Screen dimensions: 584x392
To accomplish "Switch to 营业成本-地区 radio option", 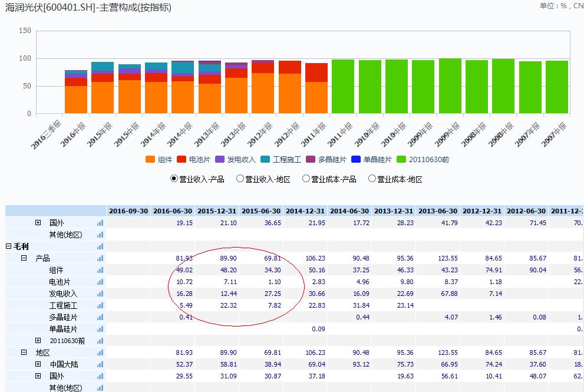I will pos(372,179).
